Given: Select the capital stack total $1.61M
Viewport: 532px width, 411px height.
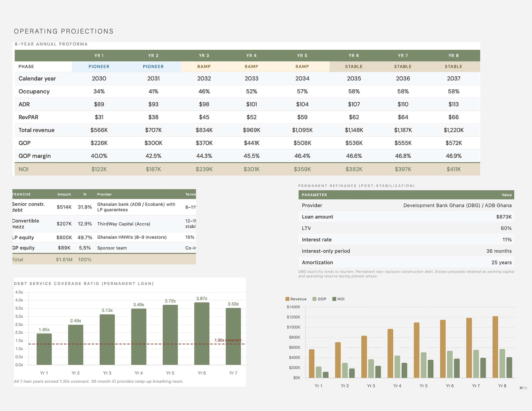Looking at the screenshot, I should (64, 260).
